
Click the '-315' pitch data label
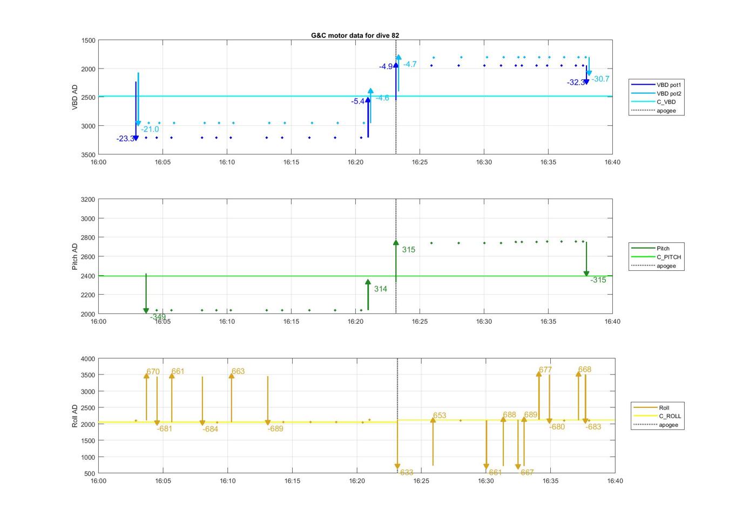pos(598,280)
